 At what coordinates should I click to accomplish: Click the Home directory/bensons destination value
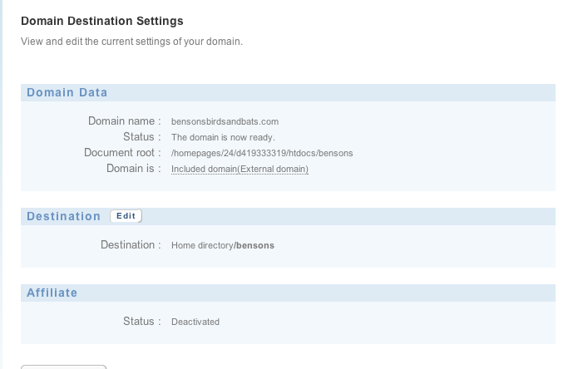coord(223,245)
